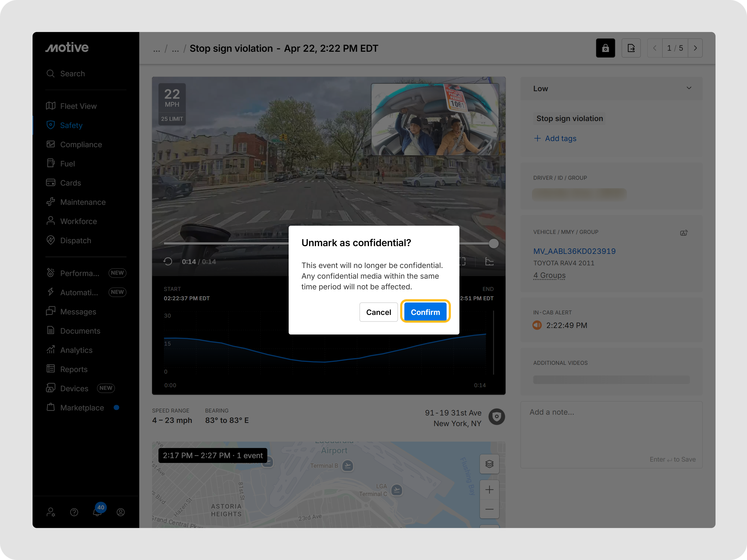This screenshot has width=747, height=560.
Task: Select the replay icon in the video player
Action: 168,261
